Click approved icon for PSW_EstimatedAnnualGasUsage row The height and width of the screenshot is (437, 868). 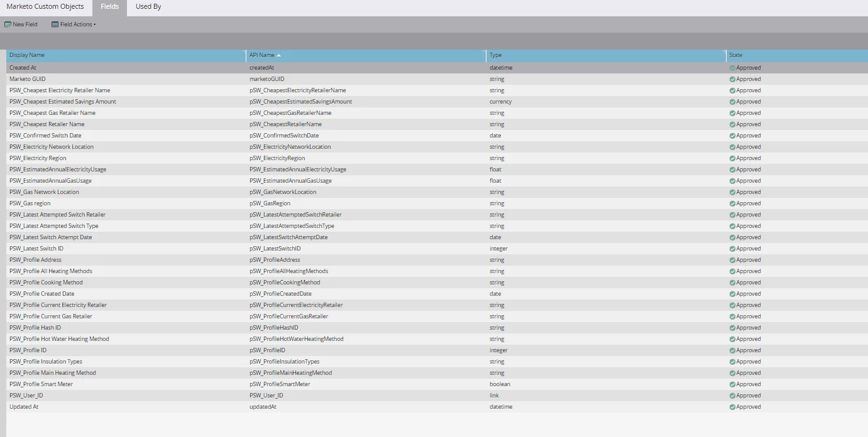(x=732, y=181)
